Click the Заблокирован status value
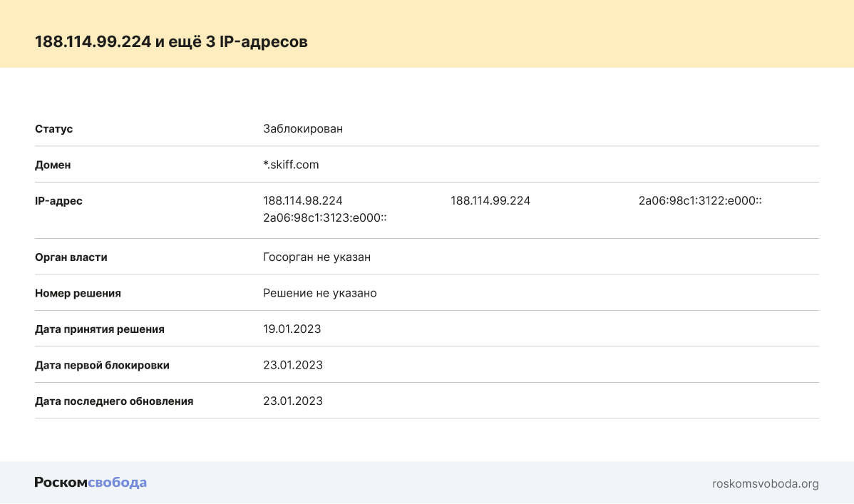The image size is (854, 504). [303, 129]
